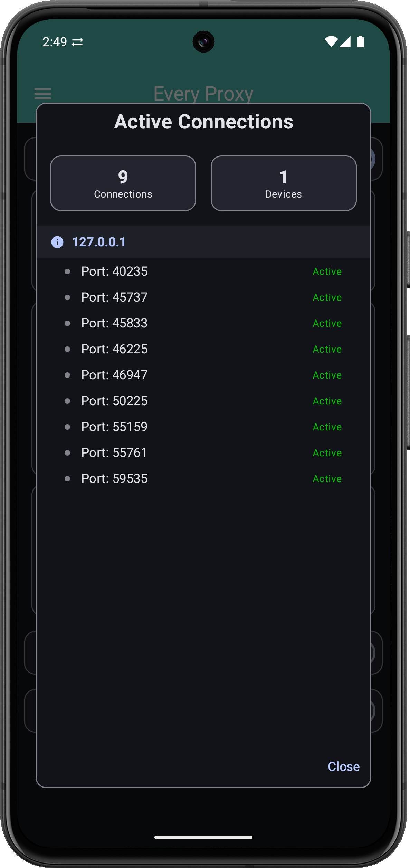Click the 9 Connections summary card
The image size is (410, 868).
[x=123, y=183]
